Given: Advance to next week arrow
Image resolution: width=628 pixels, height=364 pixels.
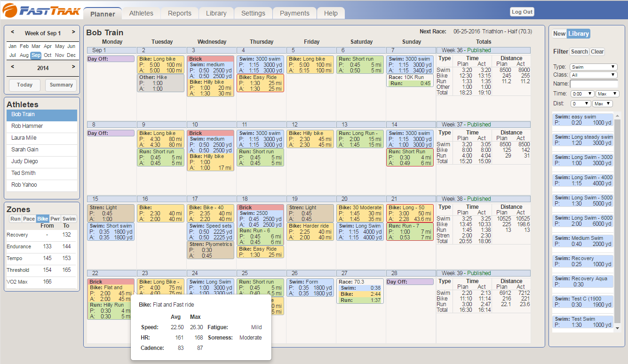Looking at the screenshot, I should point(73,32).
